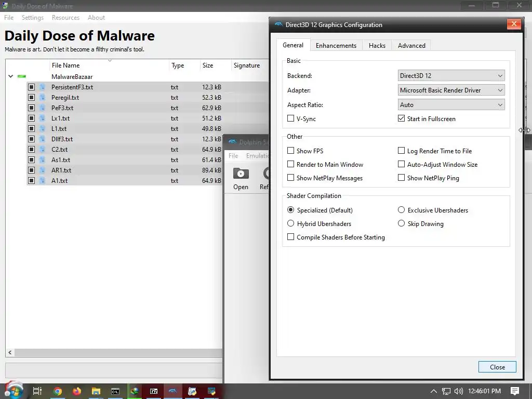This screenshot has width=532, height=399.
Task: Open About menu in Daily Dose of Malware
Action: coord(96,18)
